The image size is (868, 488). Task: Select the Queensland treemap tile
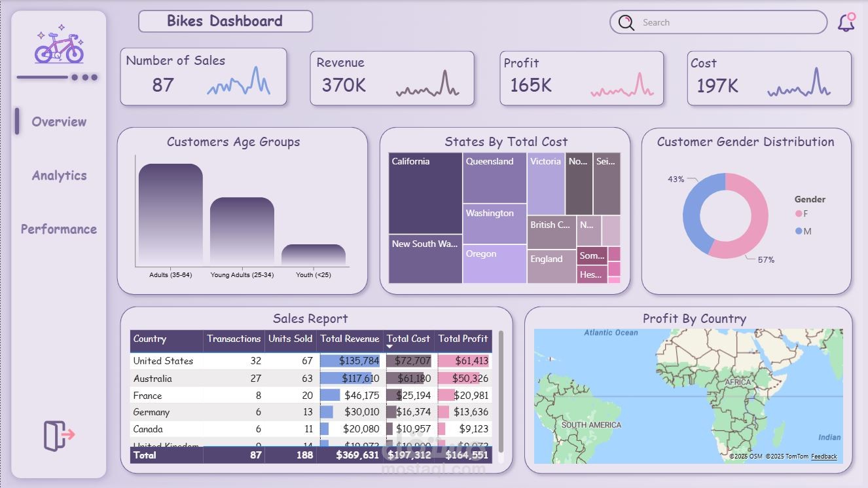pyautogui.click(x=495, y=178)
